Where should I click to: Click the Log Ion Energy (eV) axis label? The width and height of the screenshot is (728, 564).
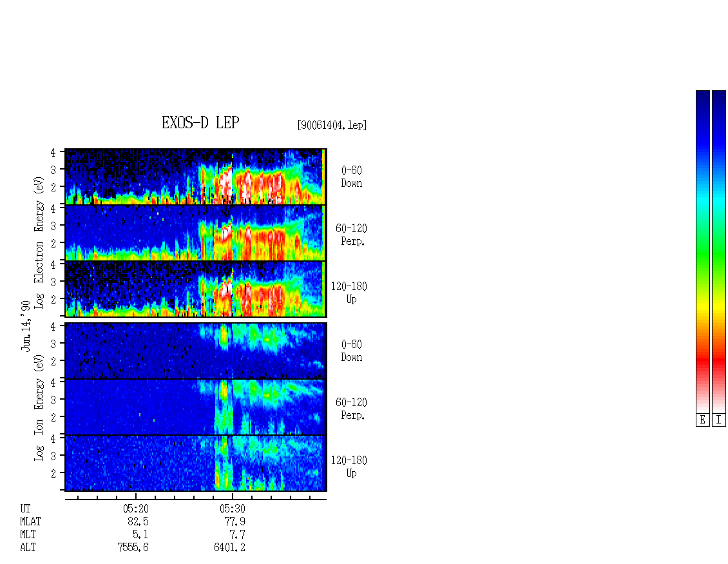[x=39, y=407]
